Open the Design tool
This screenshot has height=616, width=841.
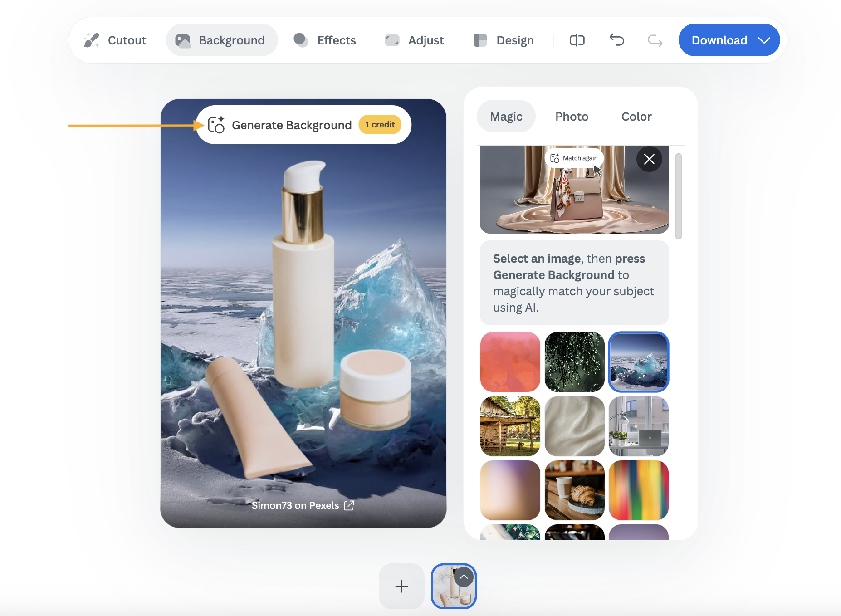coord(504,40)
